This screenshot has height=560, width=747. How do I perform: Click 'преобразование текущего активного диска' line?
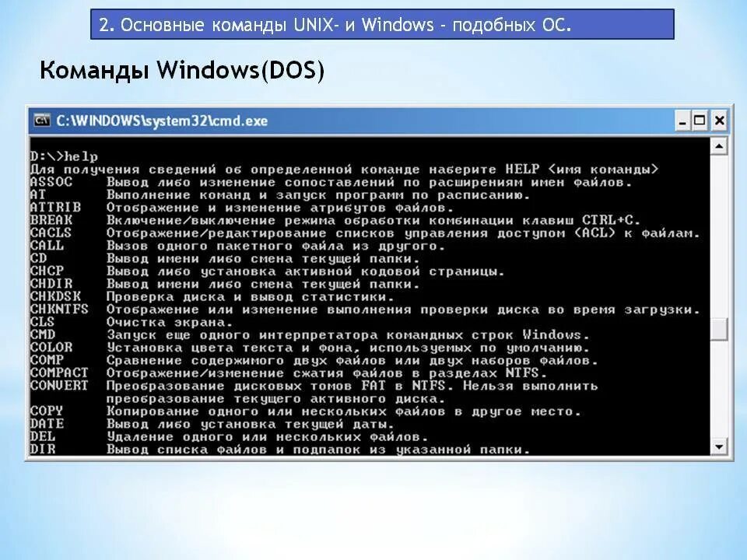tap(275, 398)
